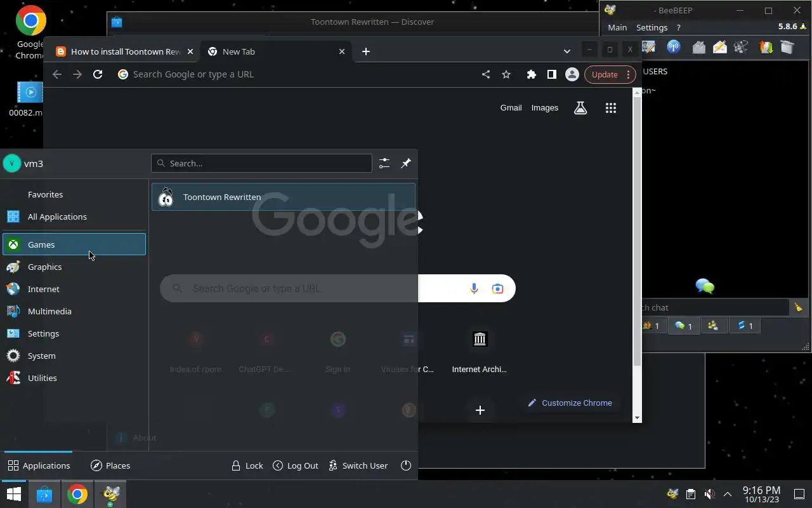This screenshot has width=812, height=508.
Task: Open the Graphics category
Action: click(74, 267)
